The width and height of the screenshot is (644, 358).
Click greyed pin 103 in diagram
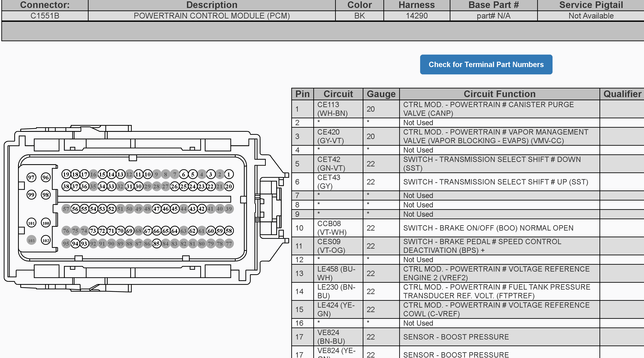(31, 240)
